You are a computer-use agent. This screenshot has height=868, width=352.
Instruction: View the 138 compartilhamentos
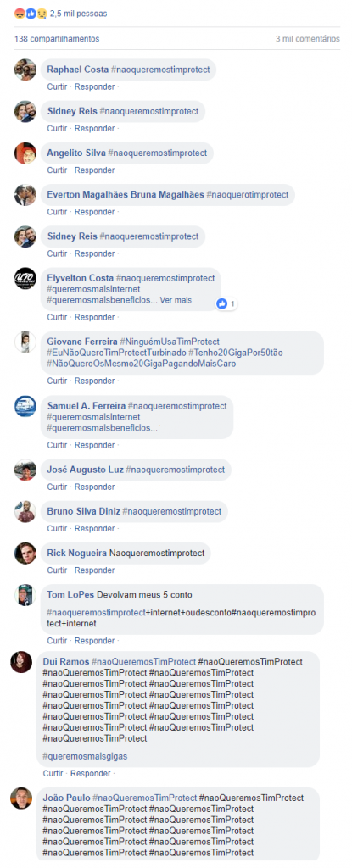click(57, 39)
